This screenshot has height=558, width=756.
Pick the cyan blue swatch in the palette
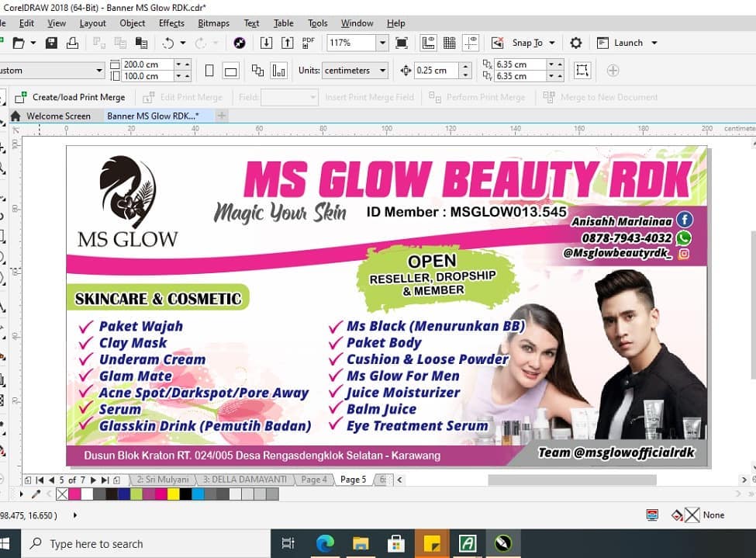click(198, 494)
